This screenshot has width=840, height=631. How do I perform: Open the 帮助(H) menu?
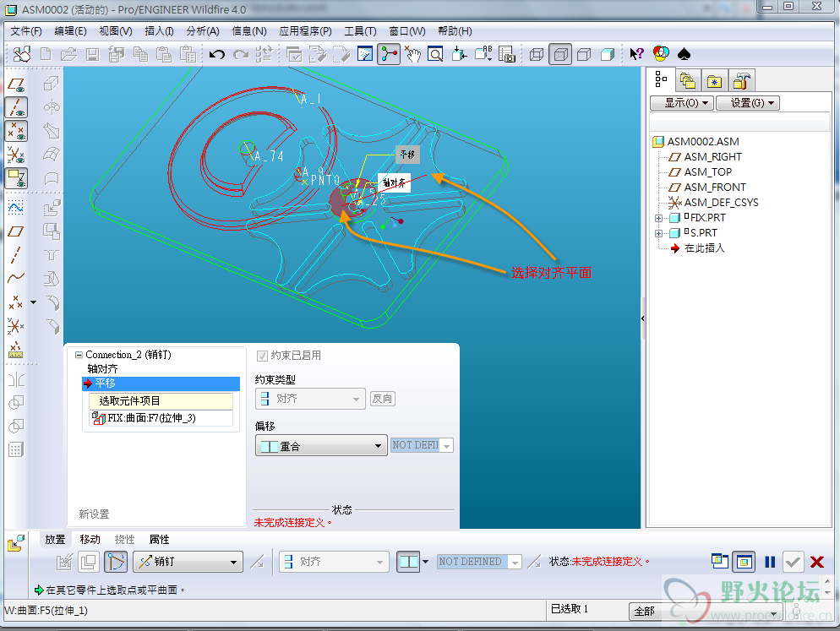coord(455,31)
